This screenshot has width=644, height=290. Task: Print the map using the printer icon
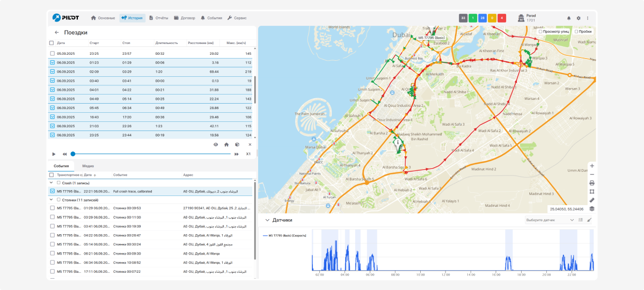click(591, 183)
